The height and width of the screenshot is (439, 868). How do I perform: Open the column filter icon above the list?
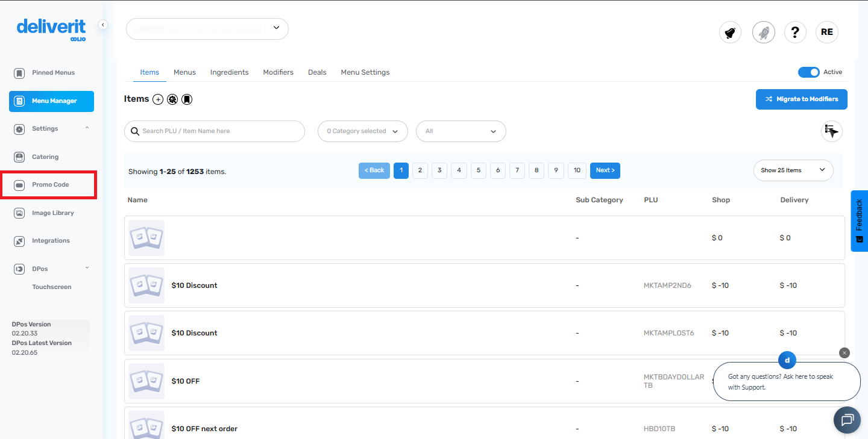tap(831, 131)
